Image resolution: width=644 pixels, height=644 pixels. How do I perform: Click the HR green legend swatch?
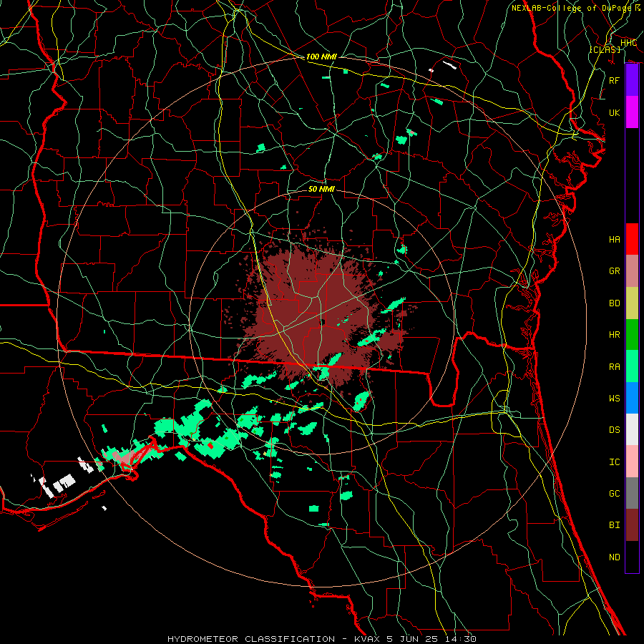click(x=632, y=334)
